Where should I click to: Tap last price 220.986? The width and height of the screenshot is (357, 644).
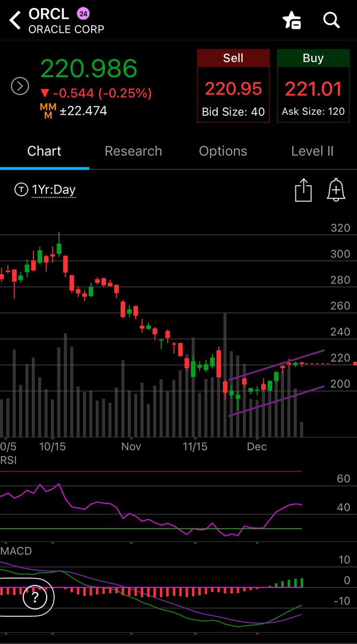(89, 69)
